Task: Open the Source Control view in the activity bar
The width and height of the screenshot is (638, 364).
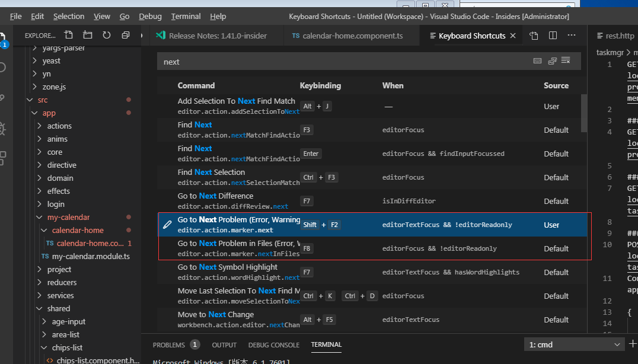Action: [x=2, y=98]
